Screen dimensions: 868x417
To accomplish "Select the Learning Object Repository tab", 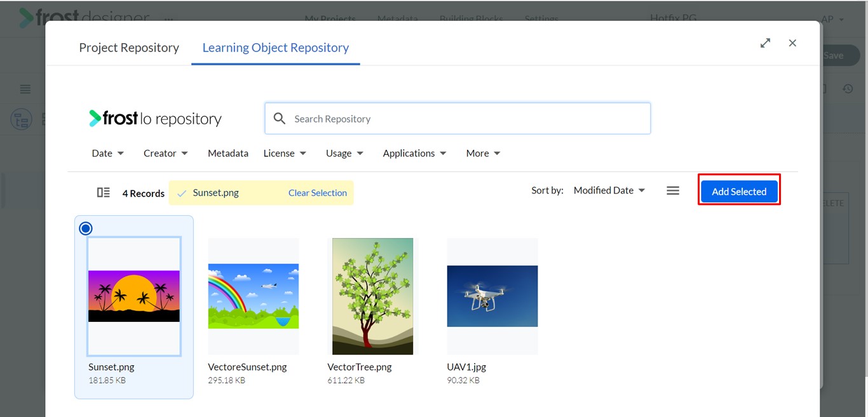I will pos(276,48).
